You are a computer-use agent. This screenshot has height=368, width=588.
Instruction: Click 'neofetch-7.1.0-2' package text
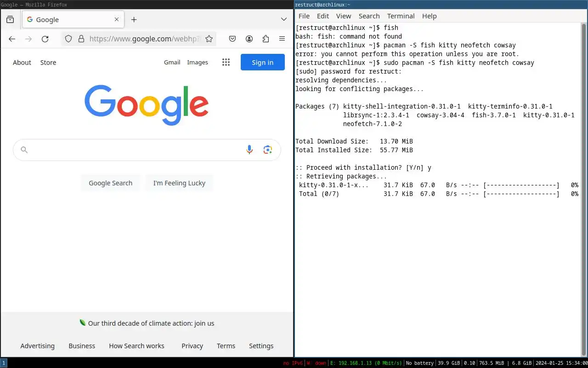pyautogui.click(x=373, y=124)
